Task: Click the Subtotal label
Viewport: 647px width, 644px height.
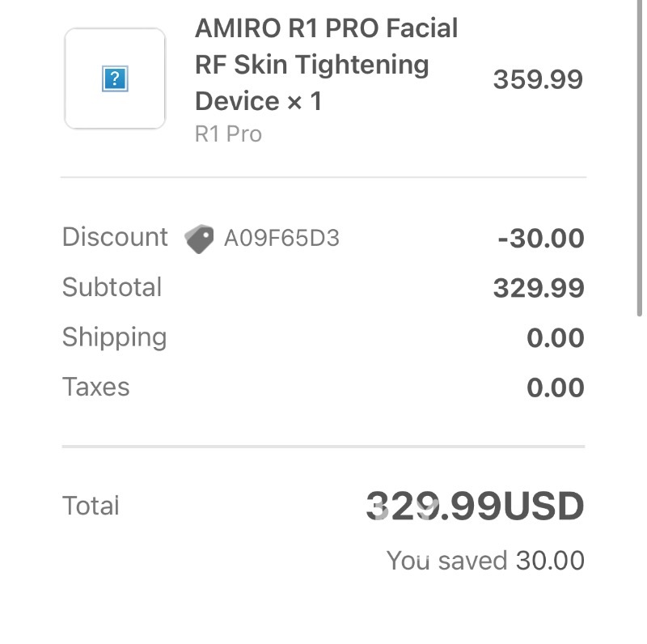Action: coord(112,287)
